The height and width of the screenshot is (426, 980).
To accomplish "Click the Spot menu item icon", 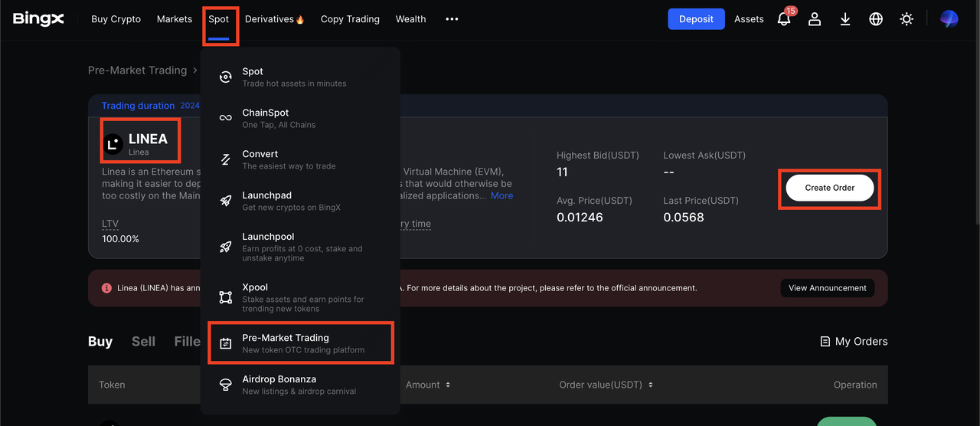I will [225, 77].
